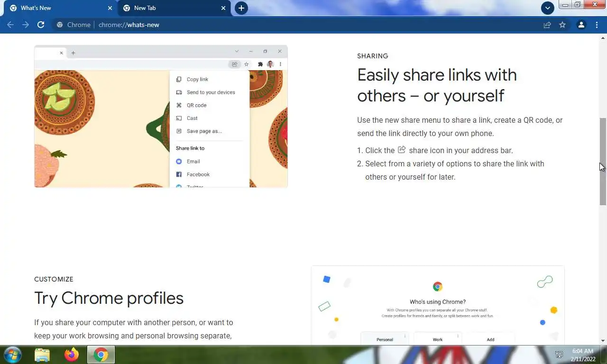Viewport: 607px width, 364px height.
Task: Click the scrollbar down arrow
Action: click(x=603, y=341)
